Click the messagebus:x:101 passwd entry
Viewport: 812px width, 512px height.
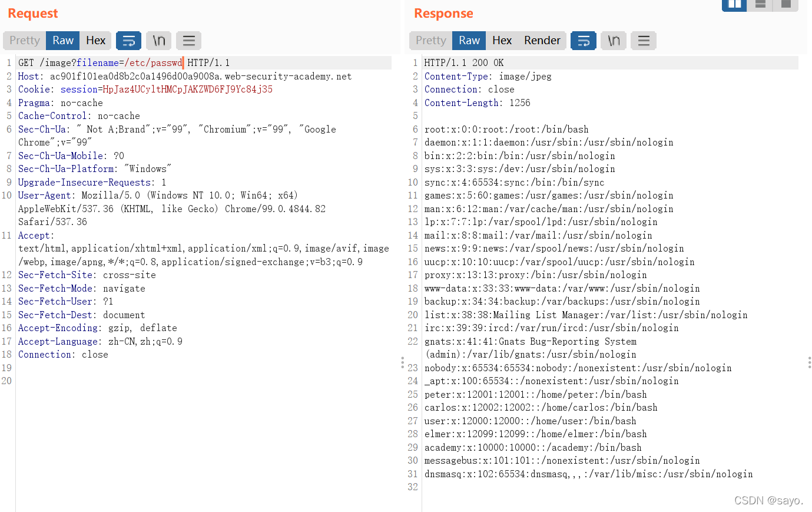[x=562, y=460]
